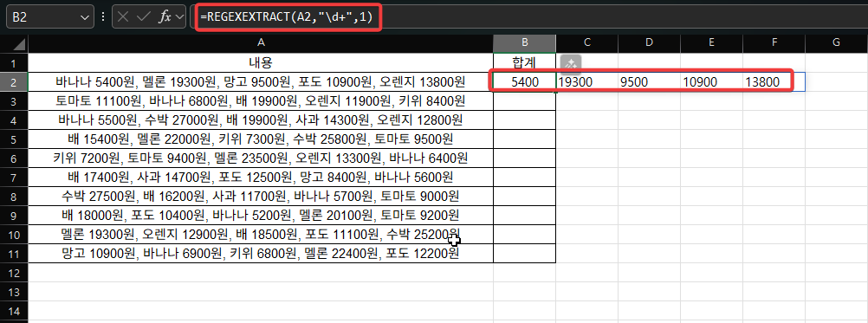Select row 6 header
The height and width of the screenshot is (323, 868).
click(x=14, y=158)
